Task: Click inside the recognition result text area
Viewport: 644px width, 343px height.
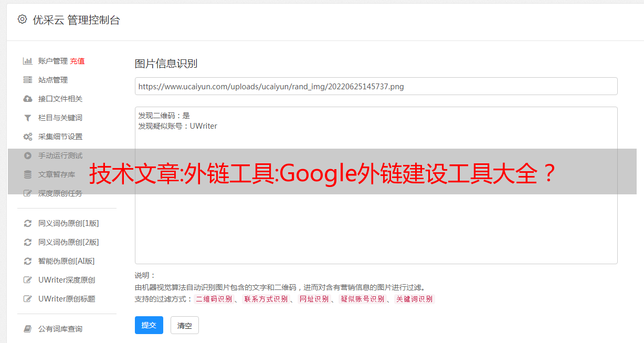Action: tap(376, 185)
